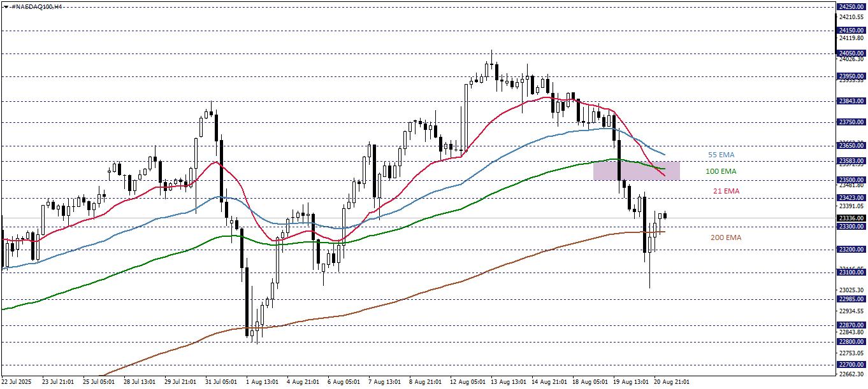Click the 22934.55 price scale value
Viewport: 868px width, 389px height.
pos(851,311)
